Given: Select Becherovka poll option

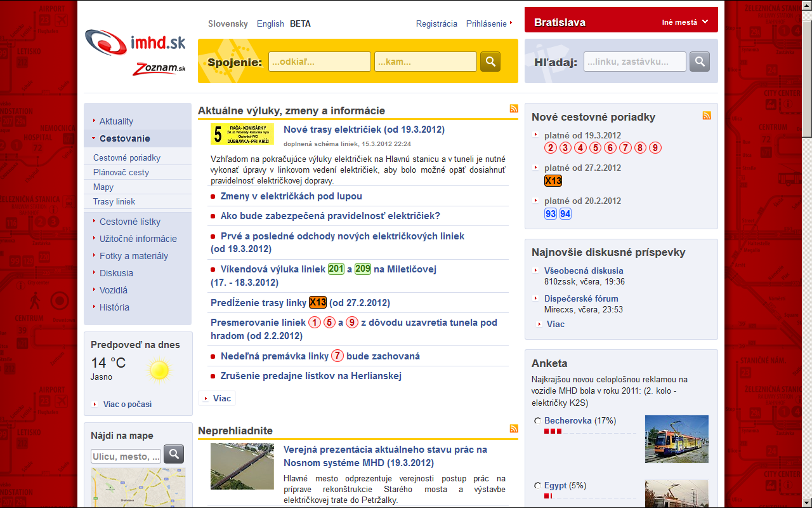Looking at the screenshot, I should [x=537, y=421].
